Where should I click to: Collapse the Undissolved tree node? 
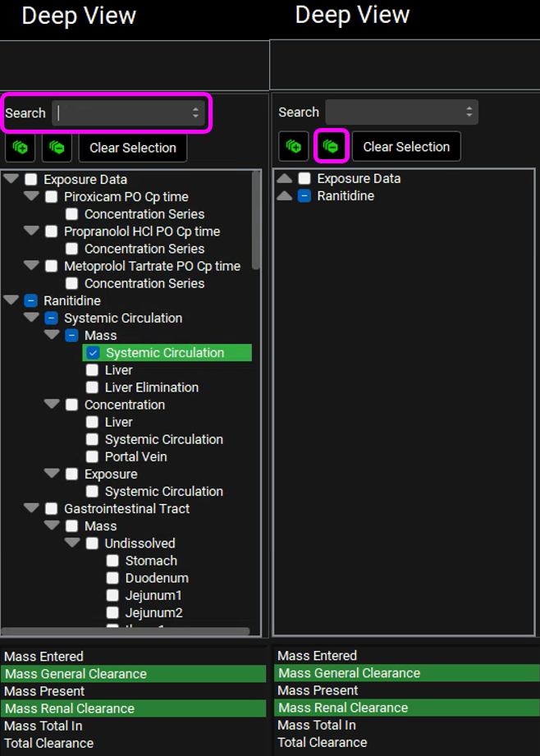[x=72, y=543]
